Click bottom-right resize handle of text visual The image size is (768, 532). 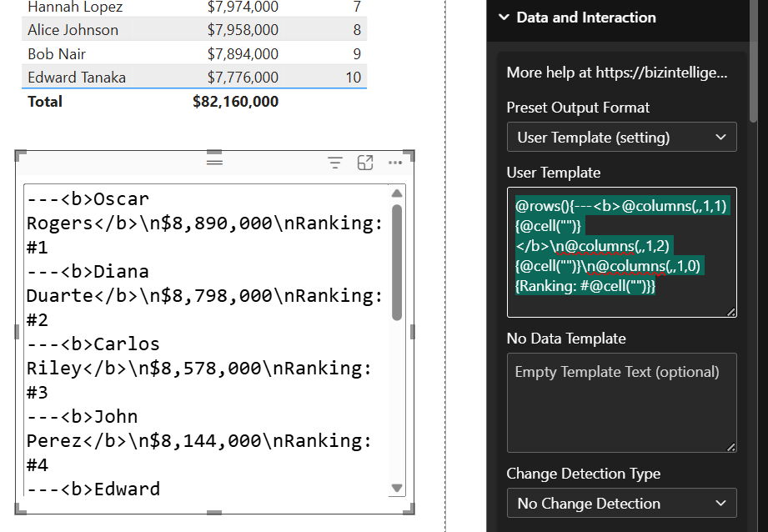point(410,510)
